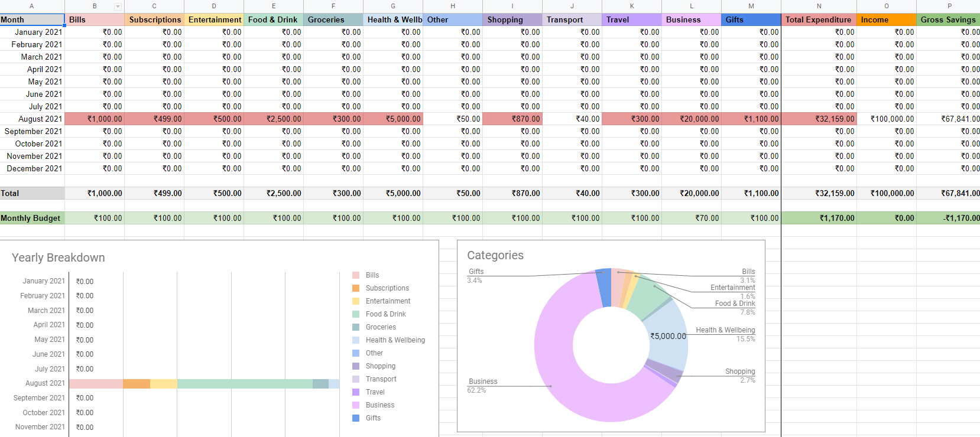Image resolution: width=980 pixels, height=437 pixels.
Task: Click column H letter header
Action: (x=453, y=6)
